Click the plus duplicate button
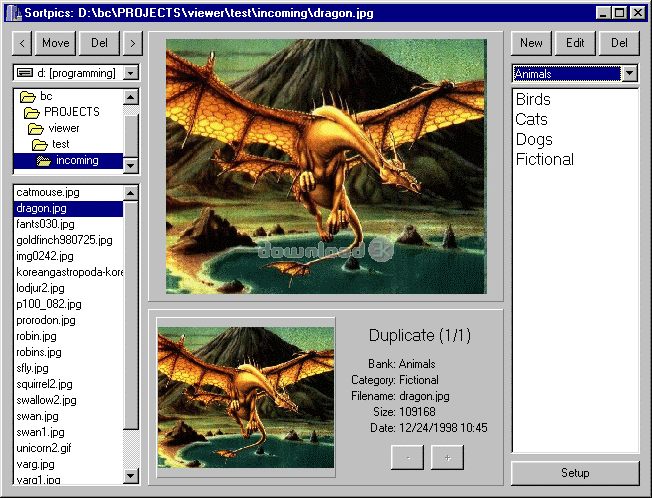652x498 pixels. pos(447,458)
